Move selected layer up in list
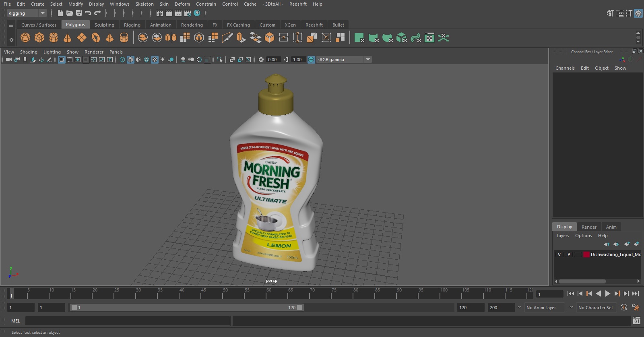The height and width of the screenshot is (337, 644). point(607,244)
